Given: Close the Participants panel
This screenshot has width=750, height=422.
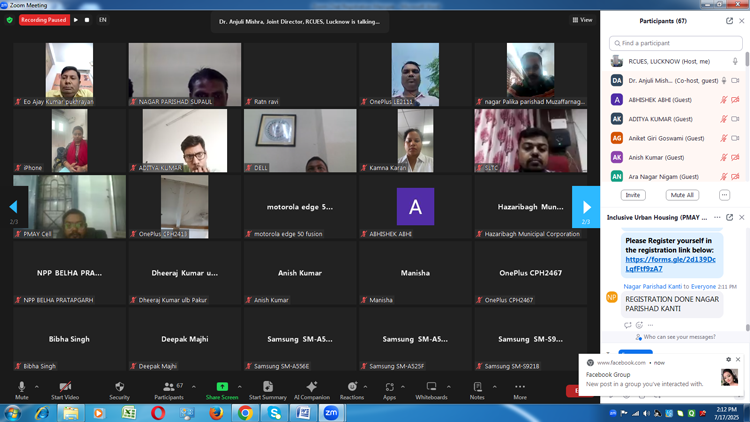Looking at the screenshot, I should coord(742,21).
